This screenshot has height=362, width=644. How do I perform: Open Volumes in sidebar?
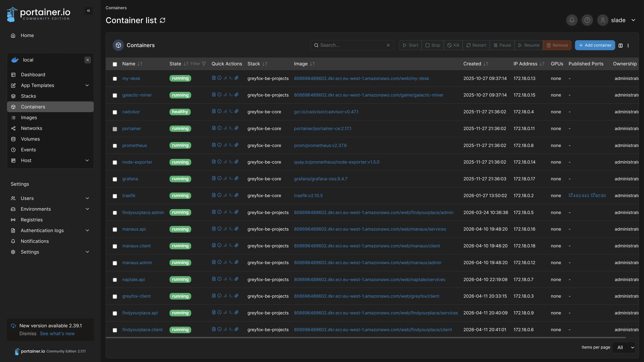coord(30,139)
